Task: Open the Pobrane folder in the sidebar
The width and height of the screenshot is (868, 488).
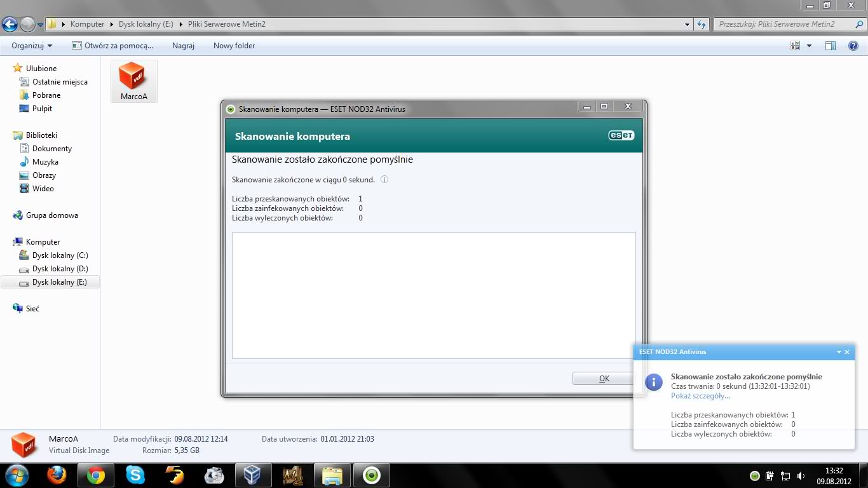Action: click(x=46, y=95)
